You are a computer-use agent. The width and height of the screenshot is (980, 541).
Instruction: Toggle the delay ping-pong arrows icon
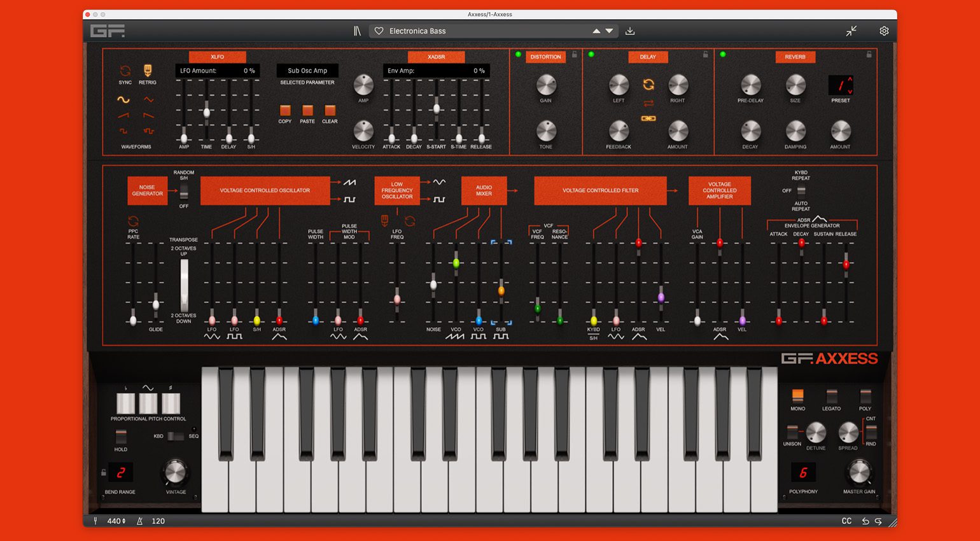pyautogui.click(x=648, y=103)
